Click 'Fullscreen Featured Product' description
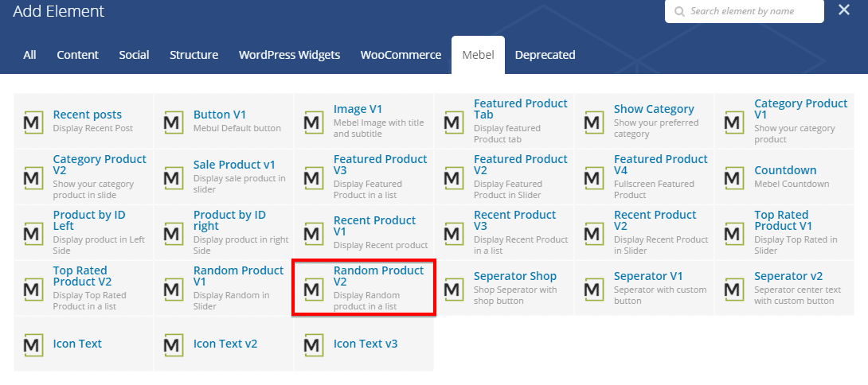 (x=654, y=189)
